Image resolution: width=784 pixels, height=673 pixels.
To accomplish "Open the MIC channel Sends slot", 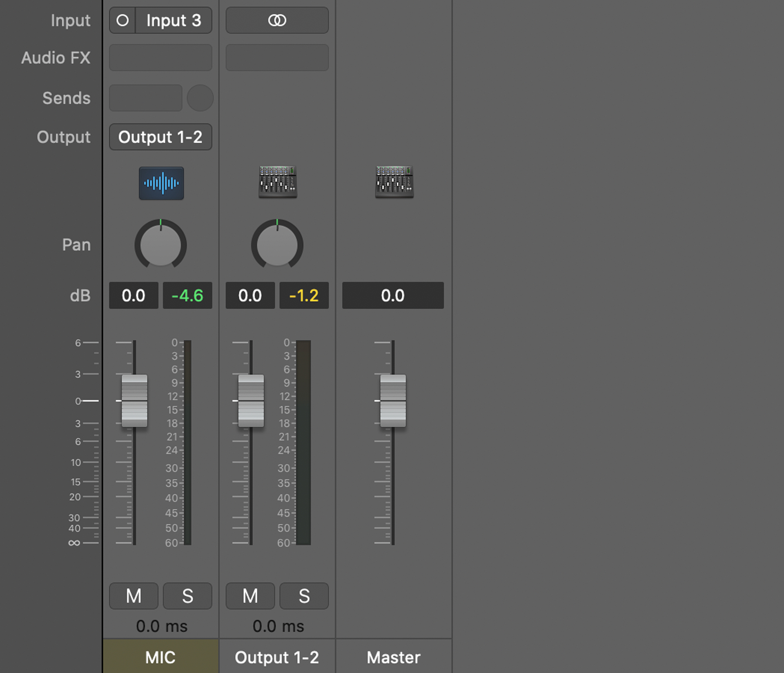I will pos(146,98).
